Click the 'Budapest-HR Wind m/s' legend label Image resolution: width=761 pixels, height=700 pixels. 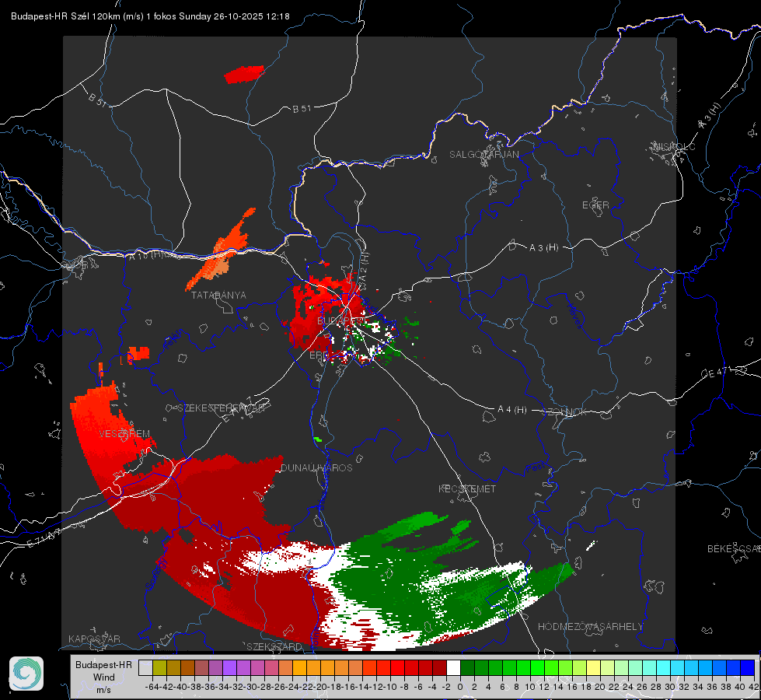tap(103, 677)
